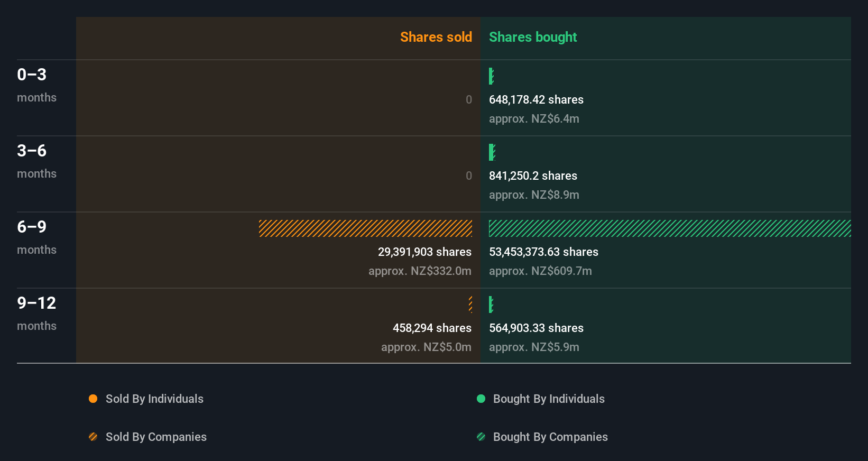The width and height of the screenshot is (868, 461).
Task: Click the 53,453,373.63 shares value
Action: click(543, 252)
